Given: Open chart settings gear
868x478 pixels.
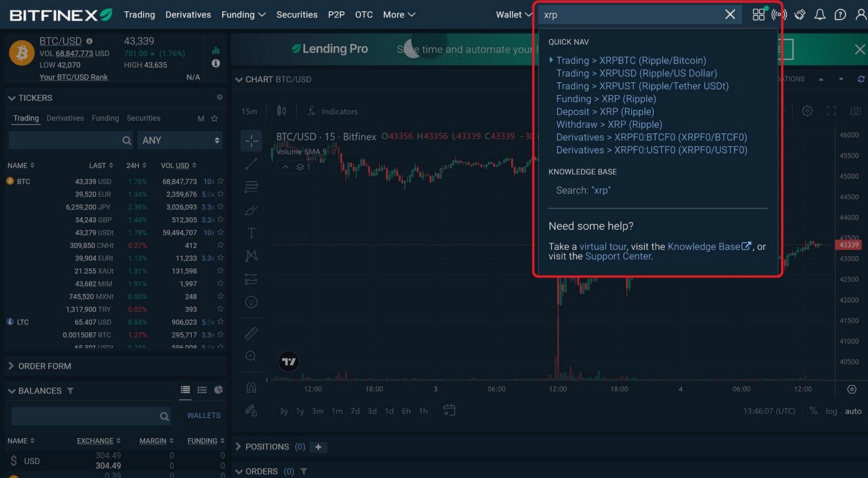Looking at the screenshot, I should (x=807, y=111).
